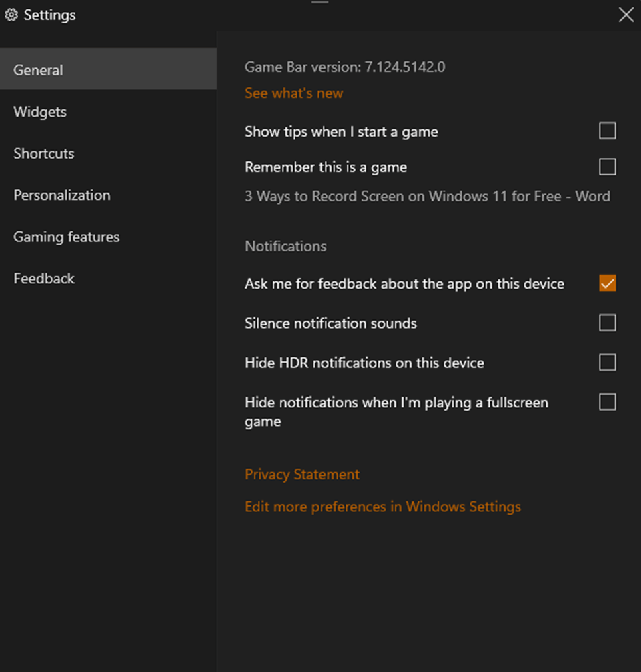The image size is (641, 672).
Task: Enable Show tips when I start a game
Action: click(x=607, y=131)
